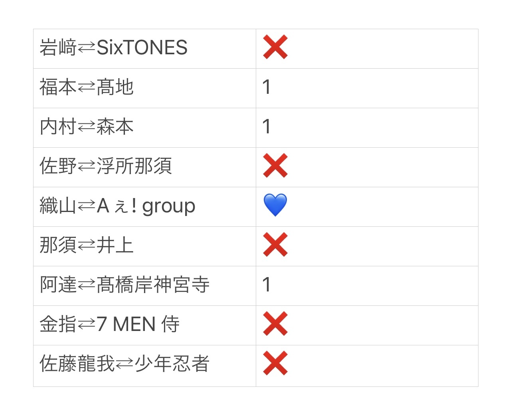Click the number 1 beside 内村⇄森本
This screenshot has height=420, width=512.
coord(267,127)
